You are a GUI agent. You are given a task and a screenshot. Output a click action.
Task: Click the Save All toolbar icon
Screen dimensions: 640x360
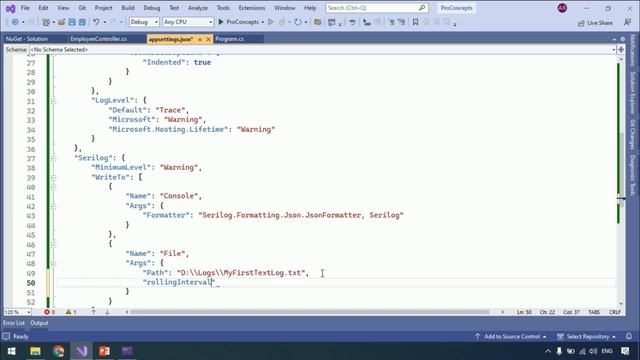coord(82,22)
